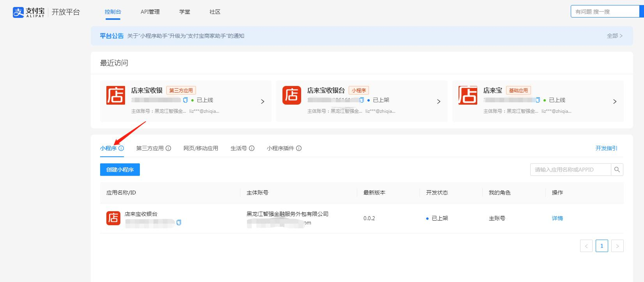Open the 店来宝收银台 app icon in table
This screenshot has height=282, width=644.
coord(113,218)
